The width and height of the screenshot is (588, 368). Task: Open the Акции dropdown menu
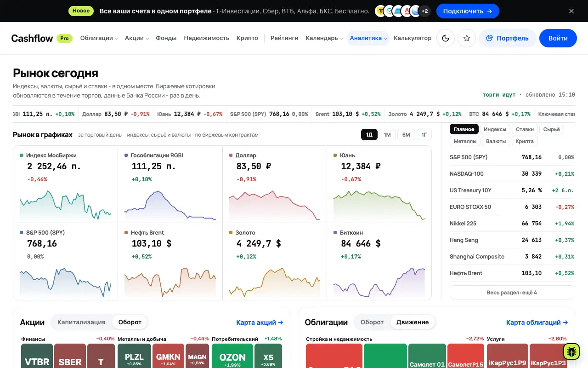[x=137, y=38]
